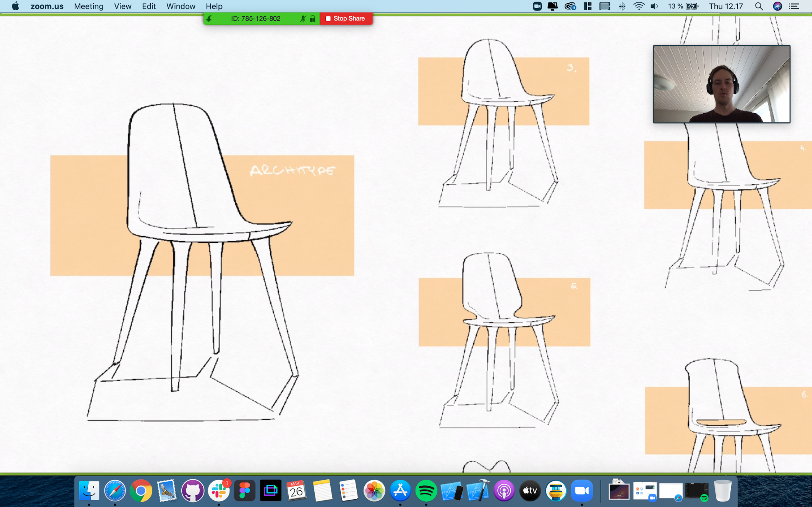This screenshot has width=812, height=507.
Task: Click the red Stop Share button
Action: coord(346,19)
